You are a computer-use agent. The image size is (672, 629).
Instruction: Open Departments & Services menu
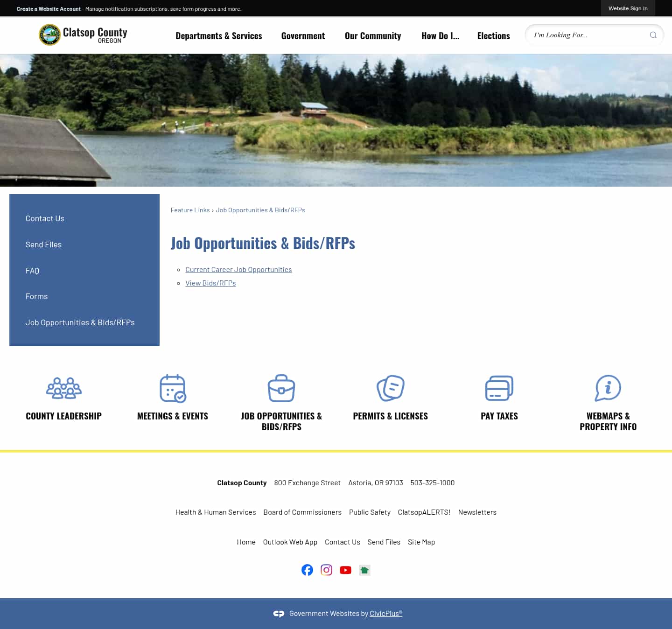click(x=219, y=36)
